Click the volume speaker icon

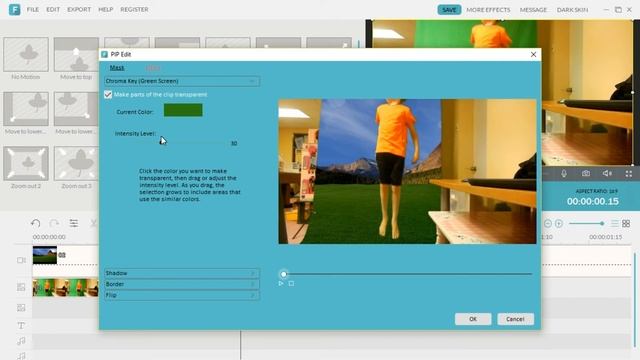607,173
